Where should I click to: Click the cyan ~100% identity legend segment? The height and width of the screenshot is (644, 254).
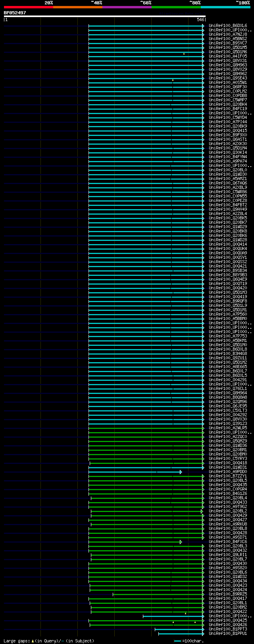click(225, 7)
